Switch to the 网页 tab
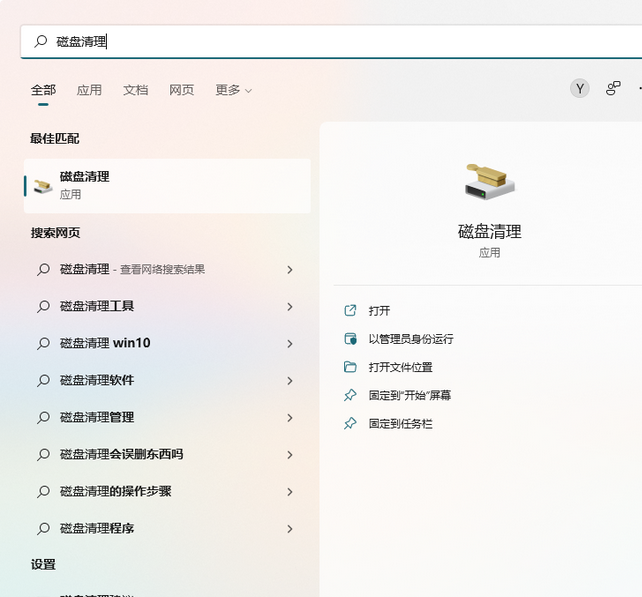This screenshot has width=642, height=597. (x=182, y=90)
